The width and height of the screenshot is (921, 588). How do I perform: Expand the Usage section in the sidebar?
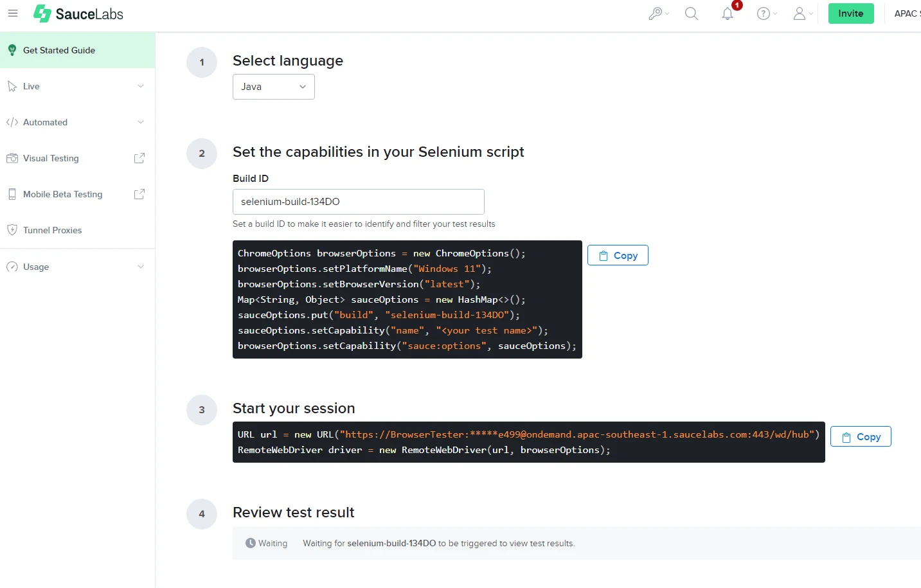(141, 267)
